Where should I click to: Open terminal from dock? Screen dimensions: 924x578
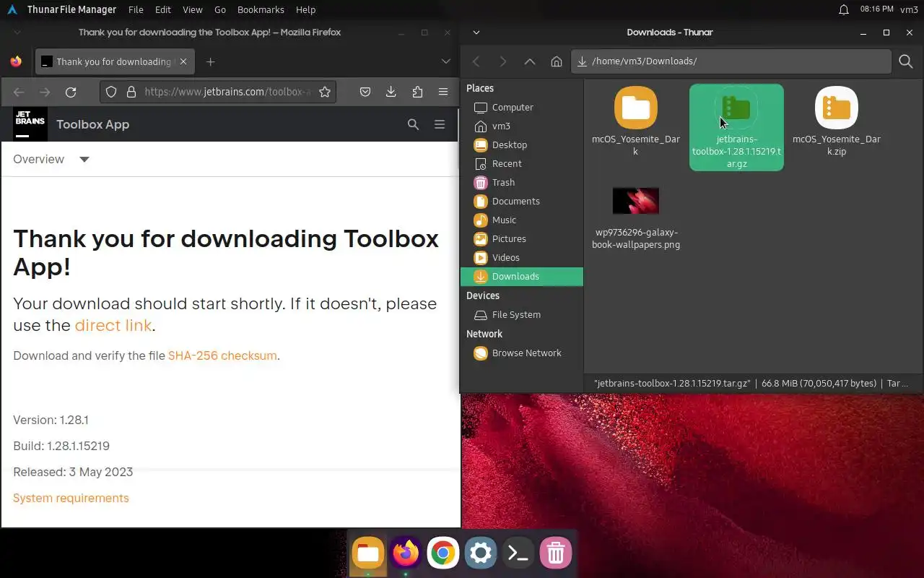coord(518,554)
